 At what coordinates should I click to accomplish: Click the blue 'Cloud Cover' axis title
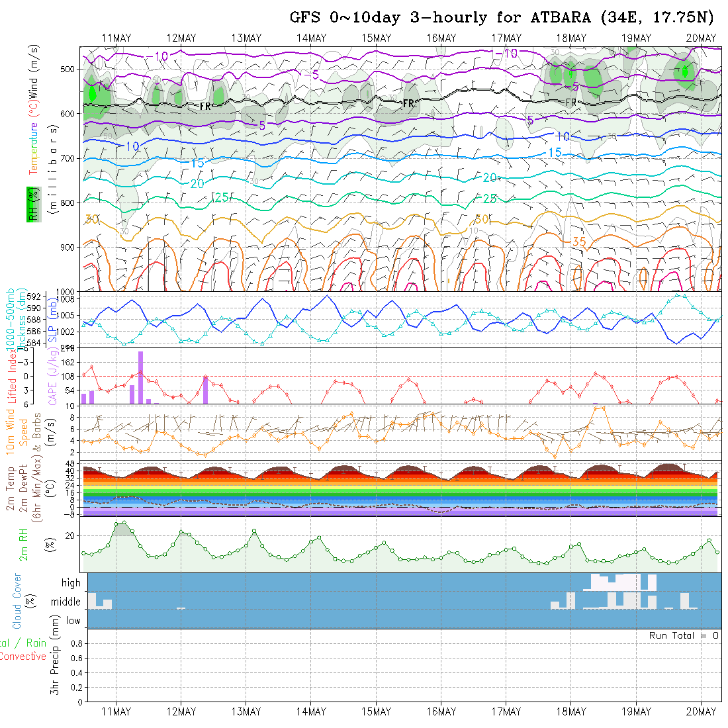[x=17, y=601]
